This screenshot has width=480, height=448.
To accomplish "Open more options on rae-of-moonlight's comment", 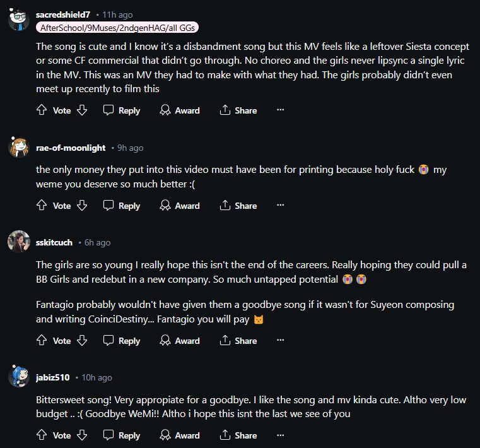I will click(x=281, y=205).
